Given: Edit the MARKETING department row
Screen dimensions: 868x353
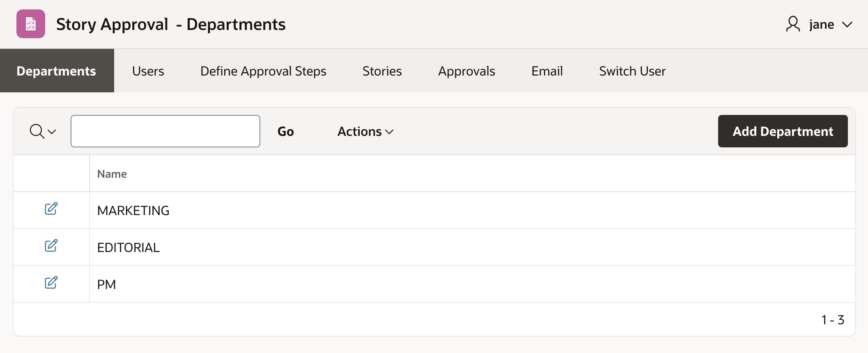Looking at the screenshot, I should (x=51, y=209).
